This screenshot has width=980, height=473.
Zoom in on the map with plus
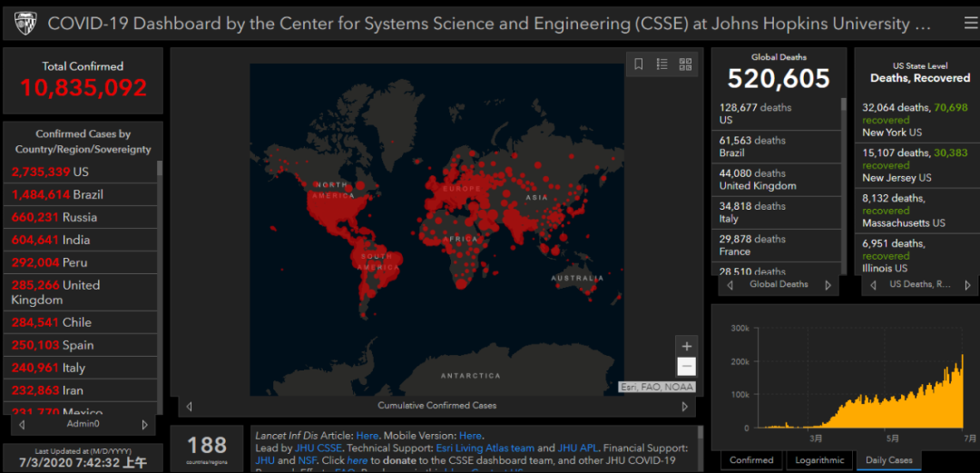686,346
